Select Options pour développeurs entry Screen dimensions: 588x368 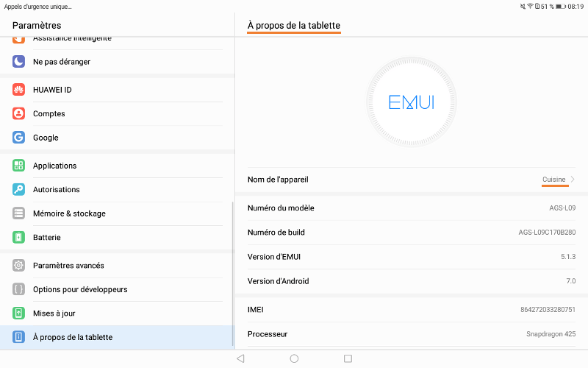click(118, 289)
